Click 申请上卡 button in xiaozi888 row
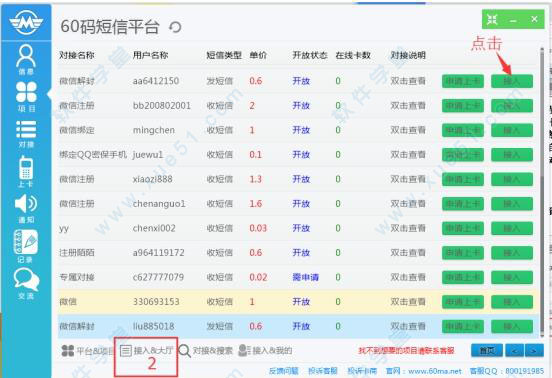This screenshot has width=552, height=378. coord(463,179)
